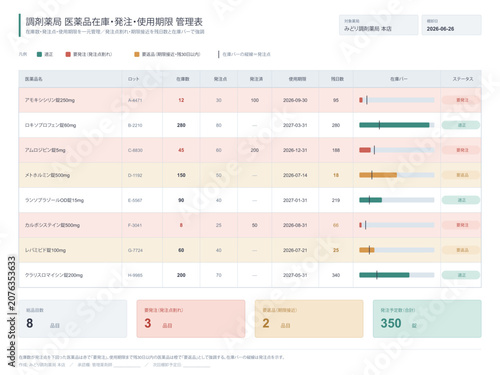Click the 要返品 status badge for メトホルミン

click(x=461, y=175)
